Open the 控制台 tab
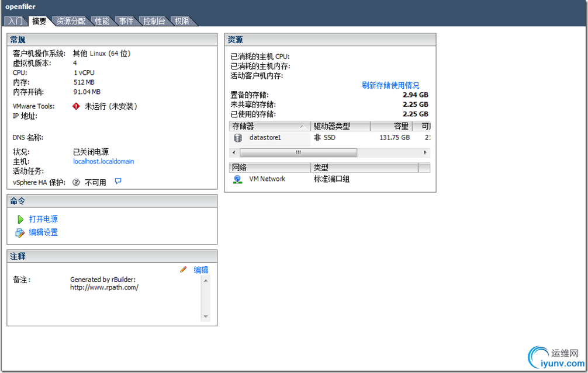 (154, 22)
